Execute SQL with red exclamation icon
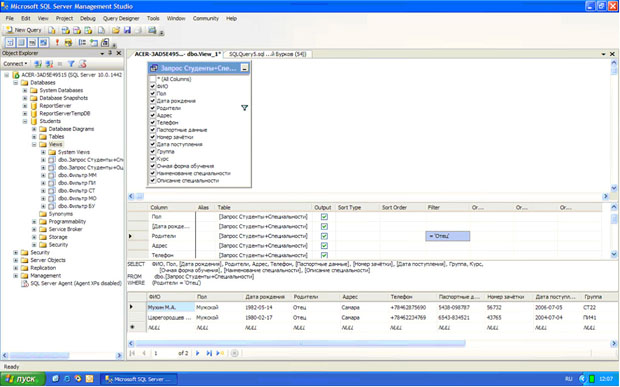The height and width of the screenshot is (387, 620). [57, 42]
